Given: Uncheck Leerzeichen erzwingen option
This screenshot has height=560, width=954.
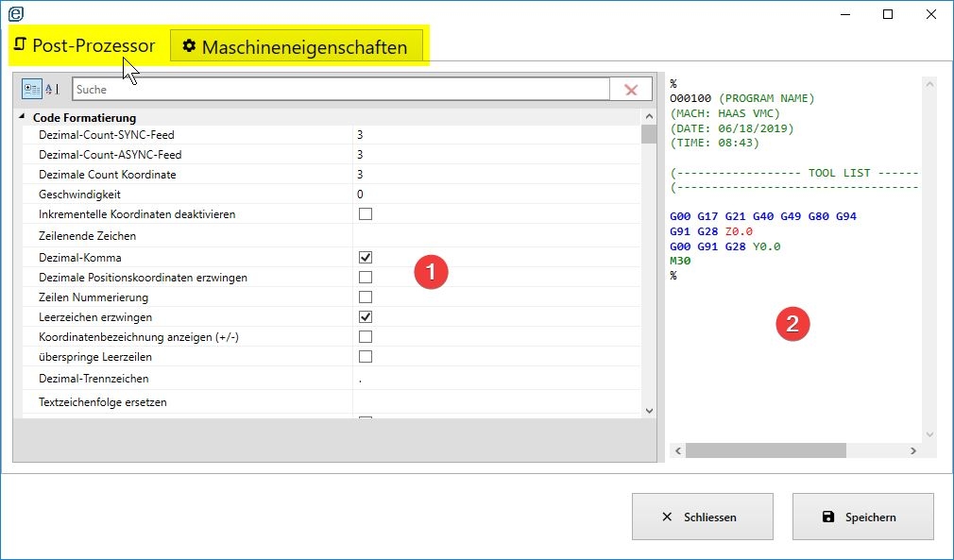Looking at the screenshot, I should (366, 317).
